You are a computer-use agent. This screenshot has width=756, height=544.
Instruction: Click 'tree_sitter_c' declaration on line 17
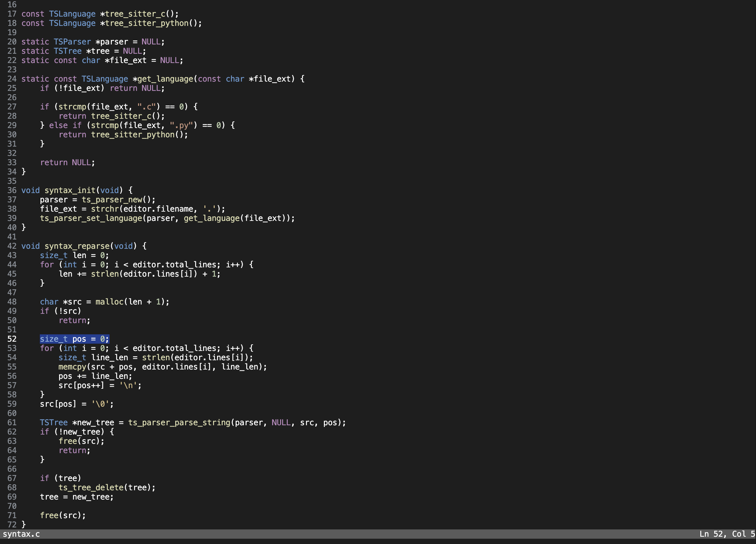tap(135, 14)
